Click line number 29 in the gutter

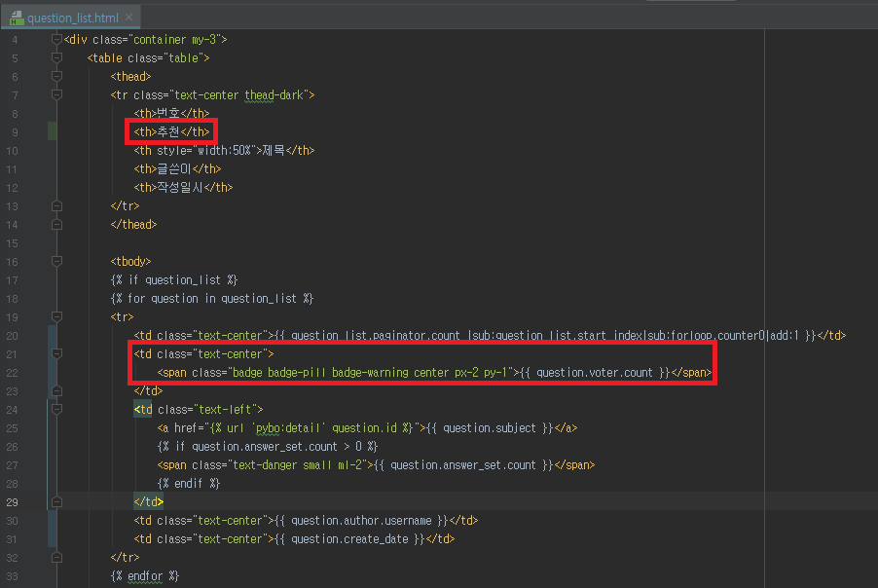click(12, 502)
